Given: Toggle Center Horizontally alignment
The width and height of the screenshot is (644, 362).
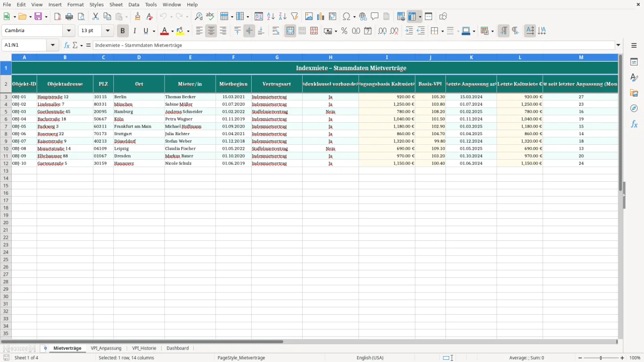Looking at the screenshot, I should coord(211,31).
